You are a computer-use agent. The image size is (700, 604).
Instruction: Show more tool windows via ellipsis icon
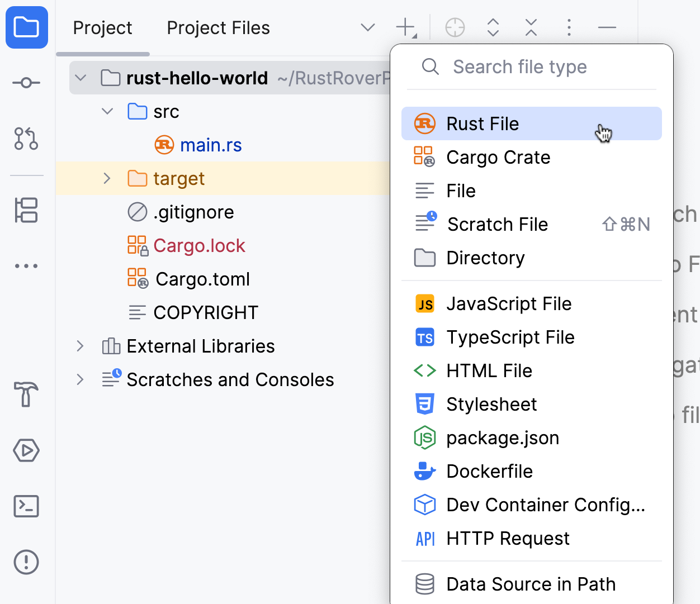26,265
